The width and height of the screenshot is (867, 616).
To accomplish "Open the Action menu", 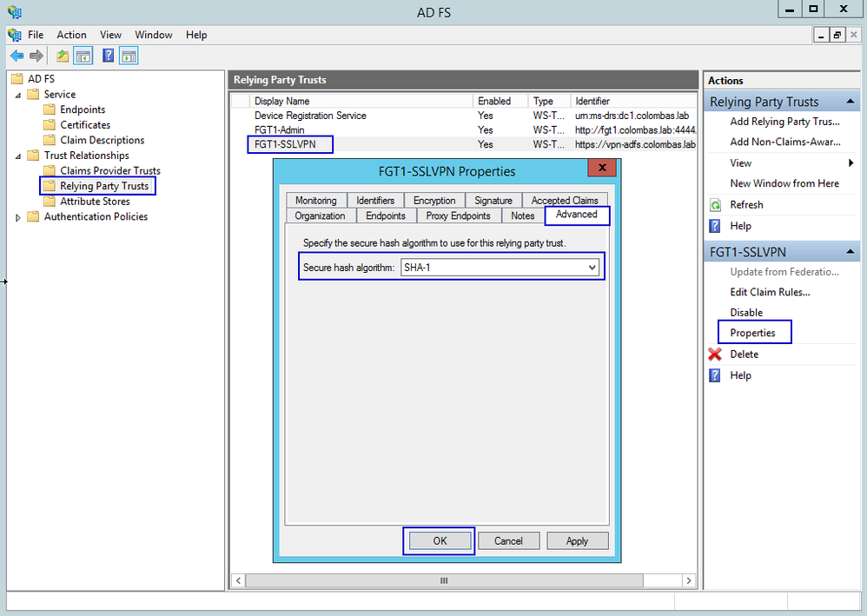I will (71, 35).
